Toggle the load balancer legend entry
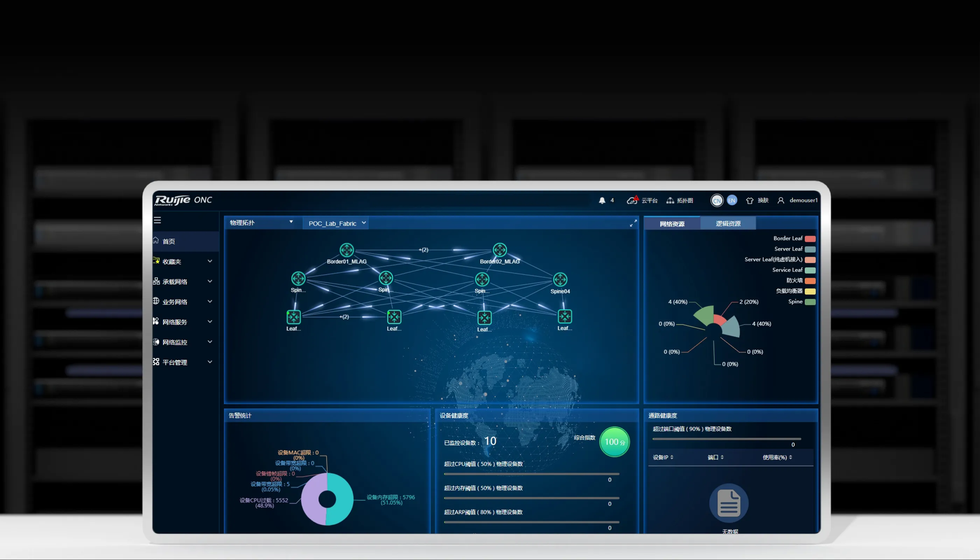The image size is (980, 560). point(796,291)
